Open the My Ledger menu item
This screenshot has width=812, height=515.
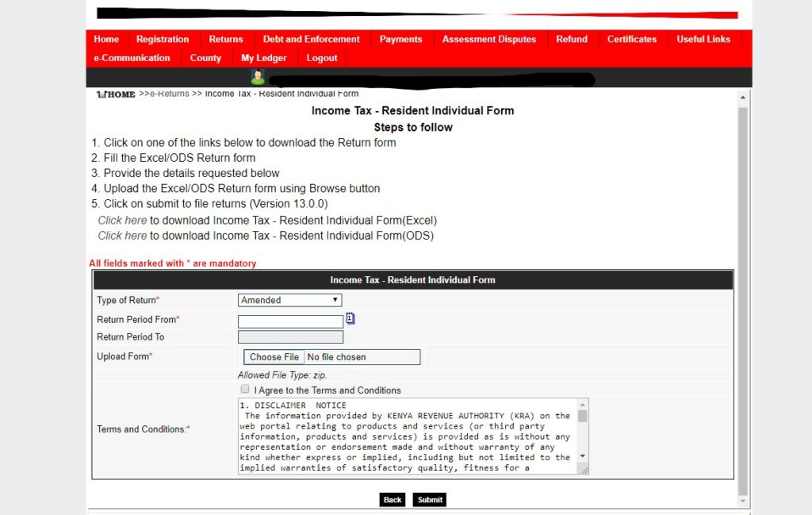click(264, 58)
